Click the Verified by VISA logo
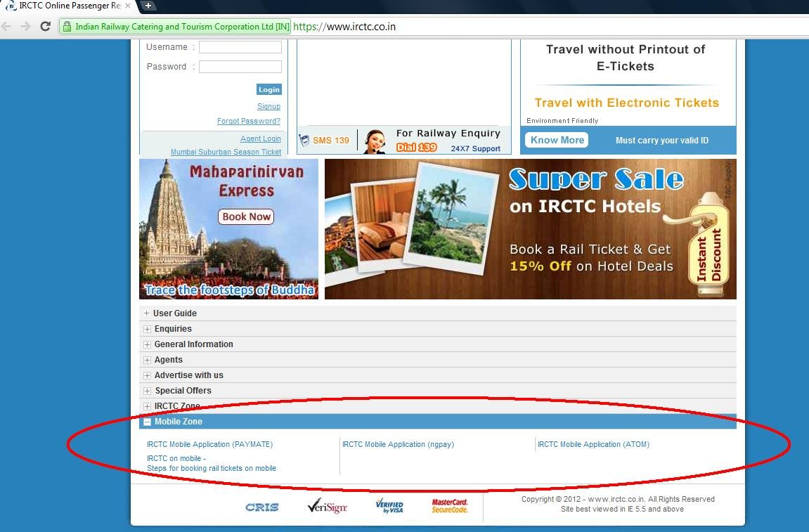This screenshot has height=532, width=809. [x=389, y=506]
